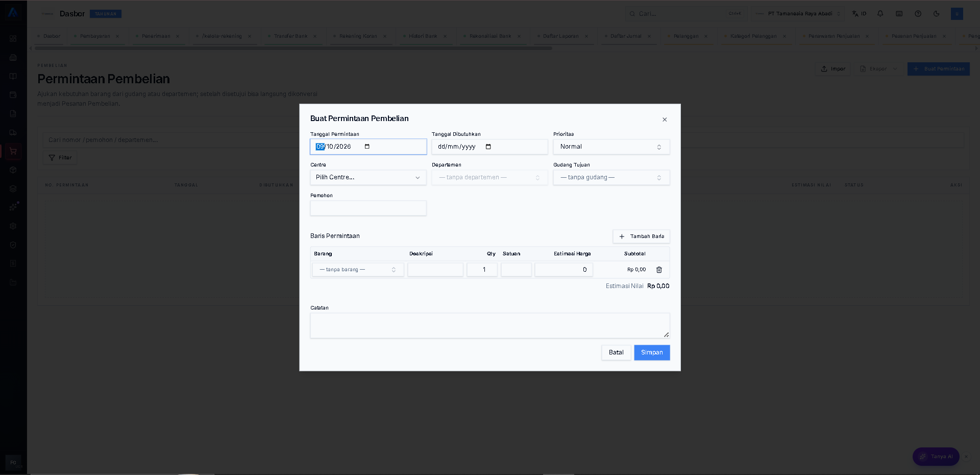Click the Deskripsi field in request row

(435, 270)
